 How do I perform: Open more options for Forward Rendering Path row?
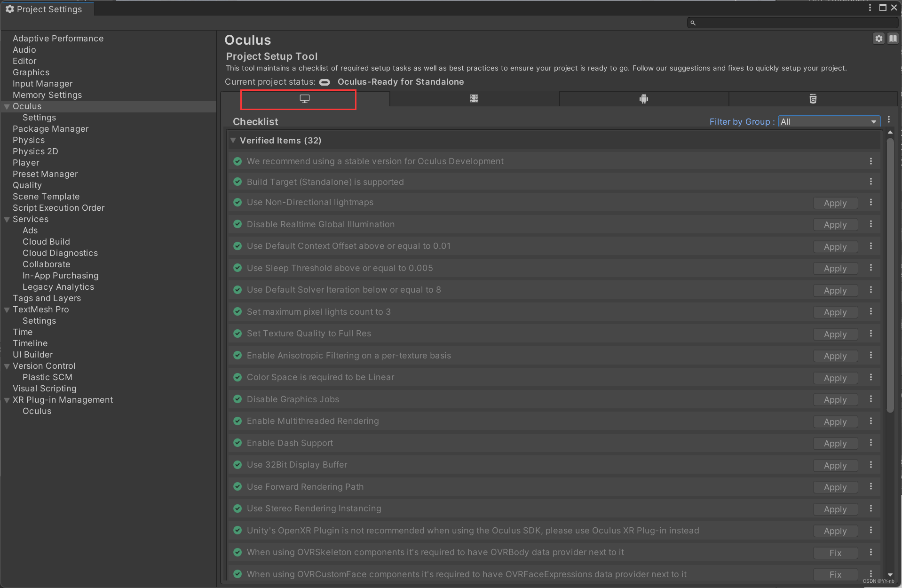[x=871, y=486]
